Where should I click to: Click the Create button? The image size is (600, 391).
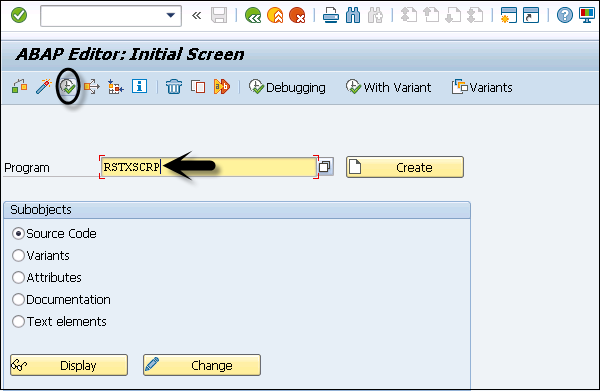click(405, 167)
